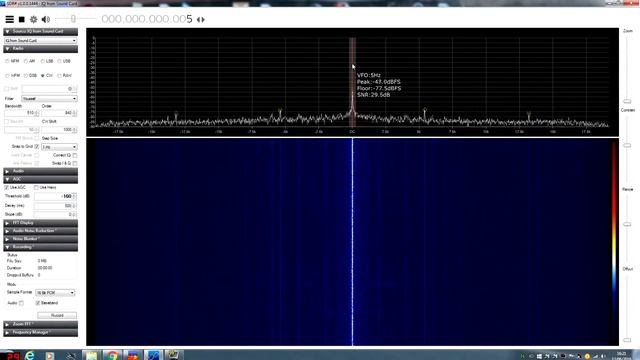Open the Sample Format dropdown
640x360 pixels.
pos(55,293)
